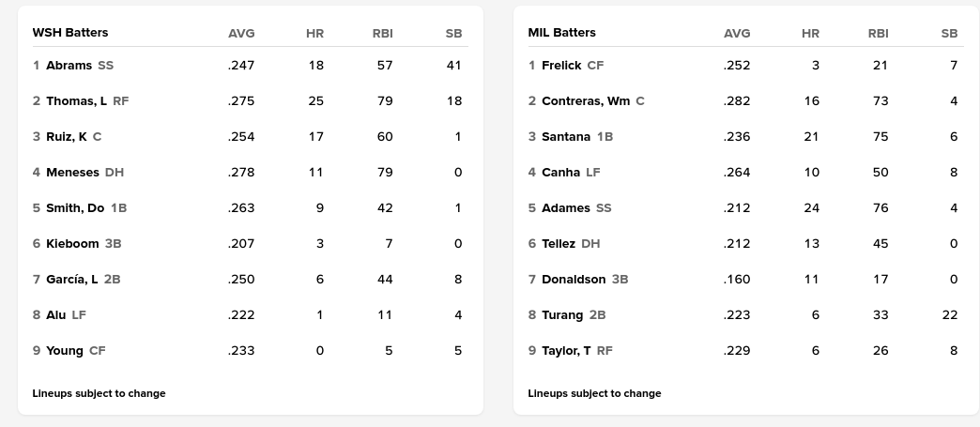Click Donaldson third baseman link
Image resolution: width=980 pixels, height=427 pixels.
(574, 280)
